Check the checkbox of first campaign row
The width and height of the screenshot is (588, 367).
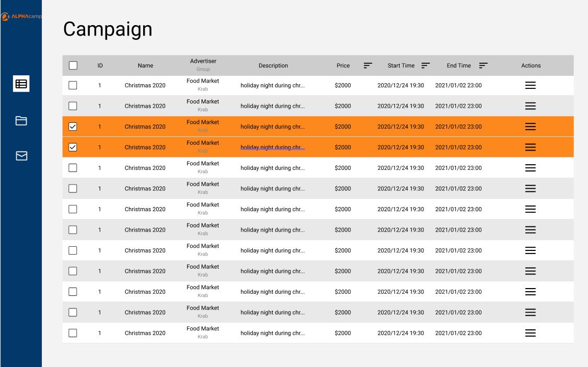pyautogui.click(x=73, y=85)
